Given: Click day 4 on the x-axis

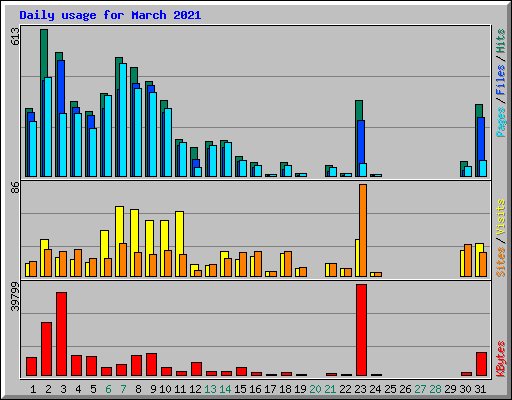Looking at the screenshot, I should click(x=78, y=389).
